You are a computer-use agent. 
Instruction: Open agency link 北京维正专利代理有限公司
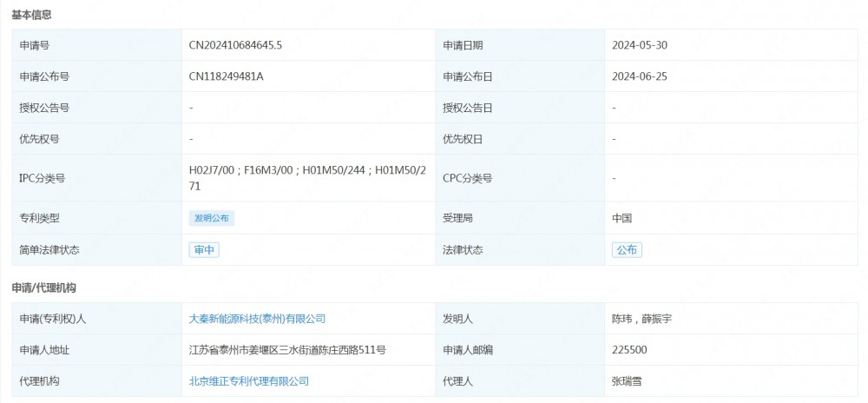(248, 381)
